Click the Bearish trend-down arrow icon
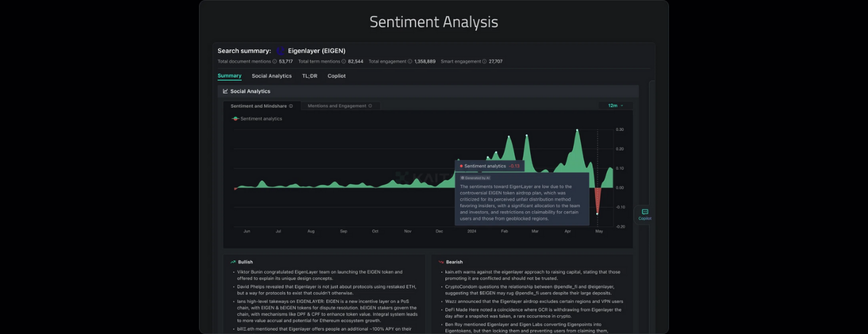868x334 pixels. 441,262
